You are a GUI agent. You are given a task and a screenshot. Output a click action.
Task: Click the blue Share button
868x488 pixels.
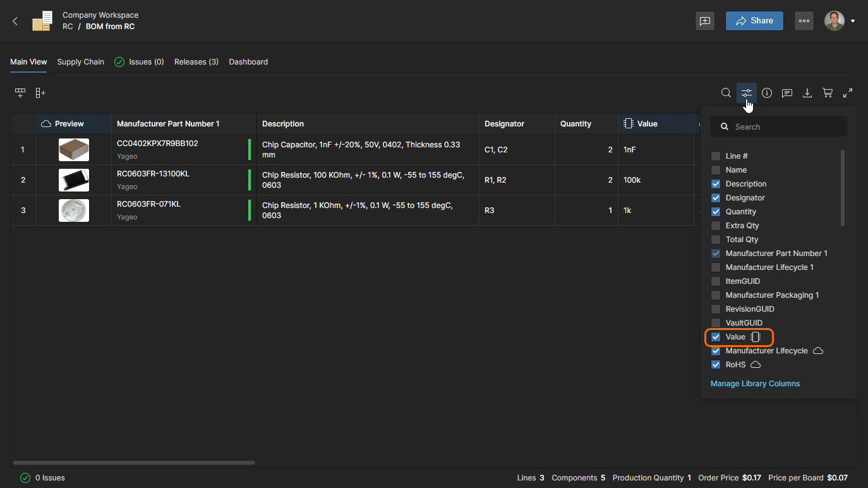coord(754,21)
